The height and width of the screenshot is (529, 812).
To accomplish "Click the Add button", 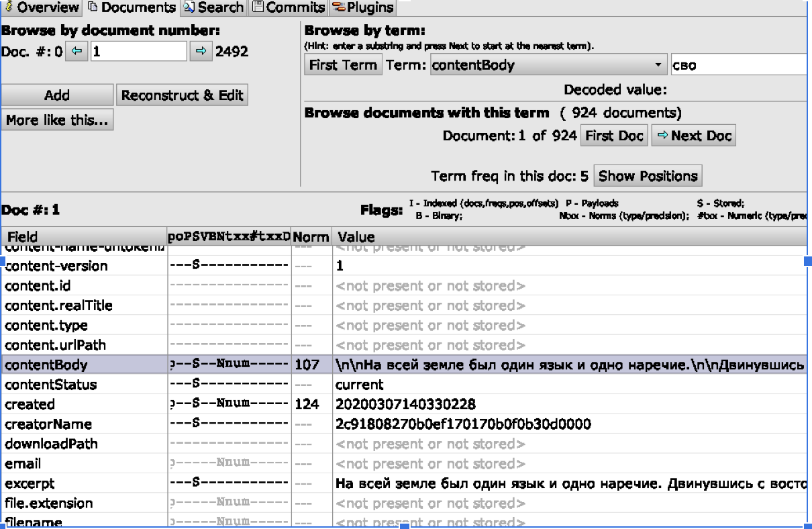I will coord(57,95).
